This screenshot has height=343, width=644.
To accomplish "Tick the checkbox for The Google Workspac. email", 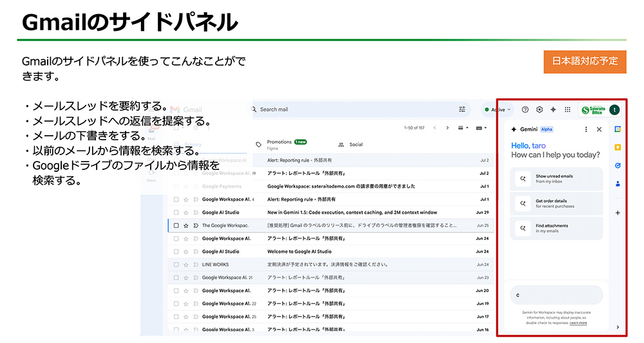I will tap(176, 225).
